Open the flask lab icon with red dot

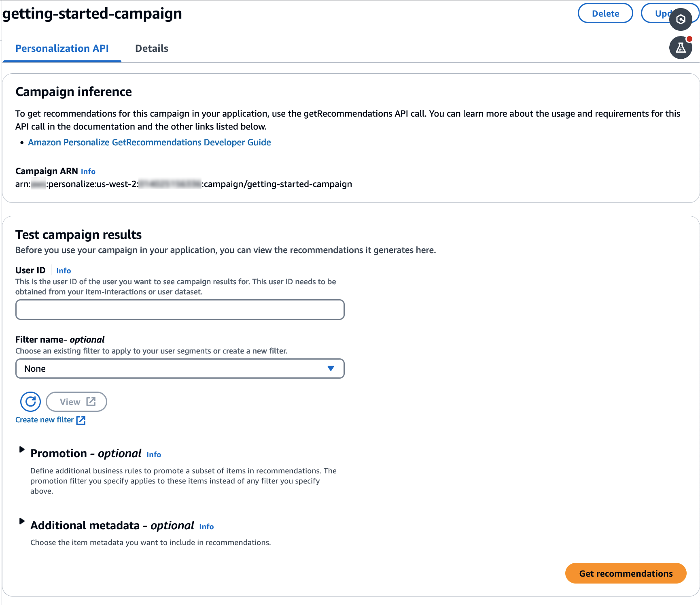(681, 48)
